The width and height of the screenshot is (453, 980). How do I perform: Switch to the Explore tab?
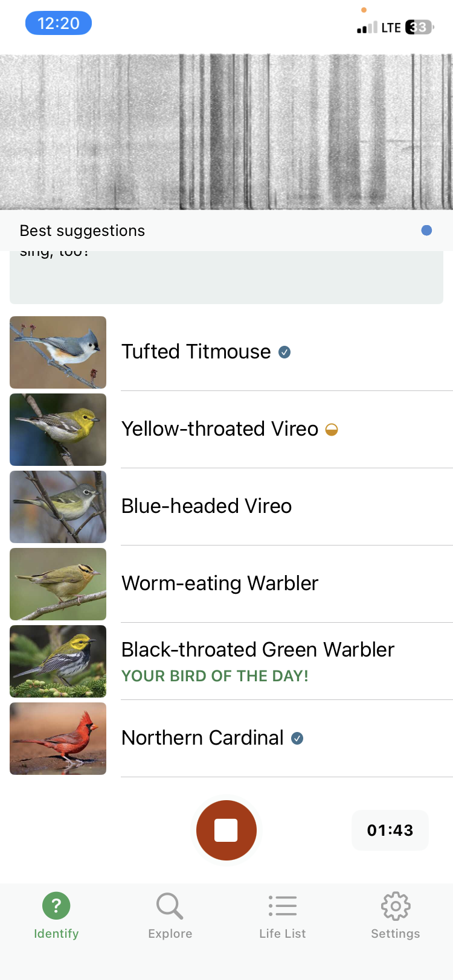[x=170, y=917]
